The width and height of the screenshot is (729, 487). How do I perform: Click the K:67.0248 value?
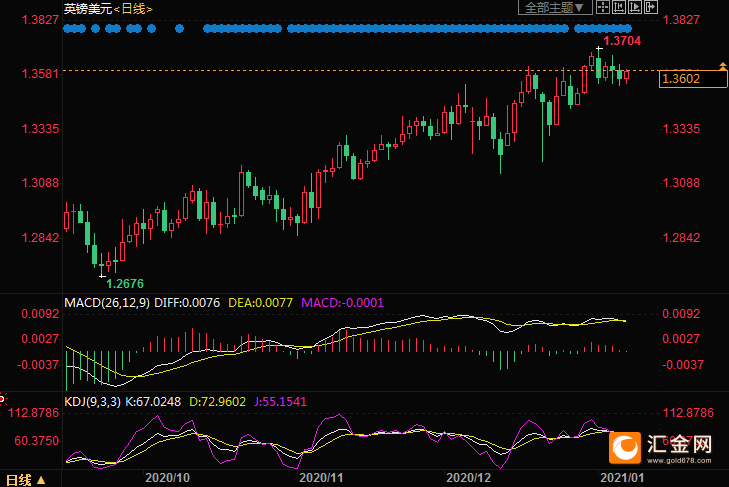152,402
